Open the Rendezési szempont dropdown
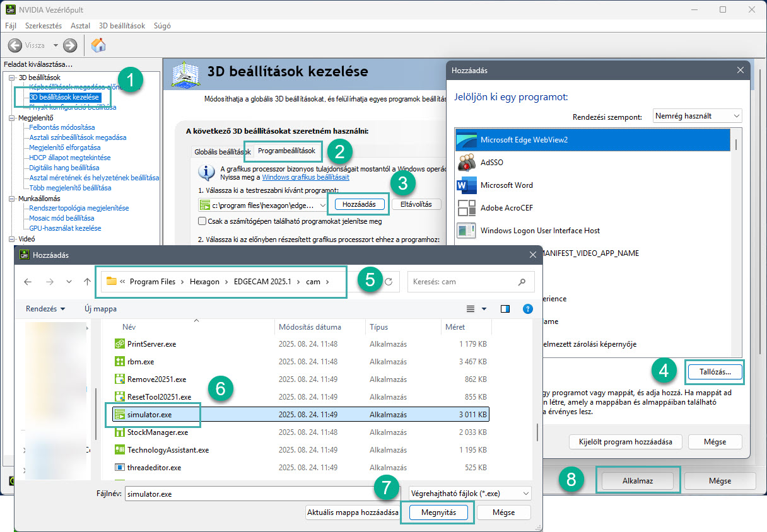The image size is (767, 532). coord(697,116)
